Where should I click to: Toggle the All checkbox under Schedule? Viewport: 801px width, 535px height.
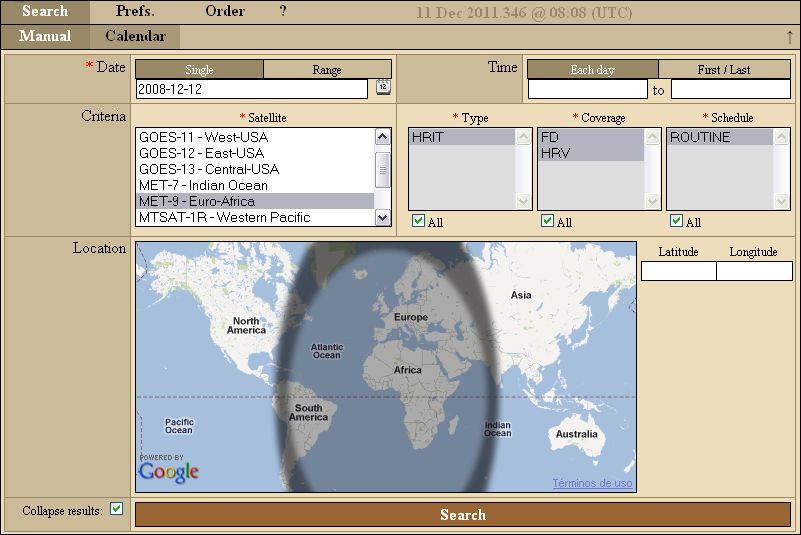click(x=676, y=221)
